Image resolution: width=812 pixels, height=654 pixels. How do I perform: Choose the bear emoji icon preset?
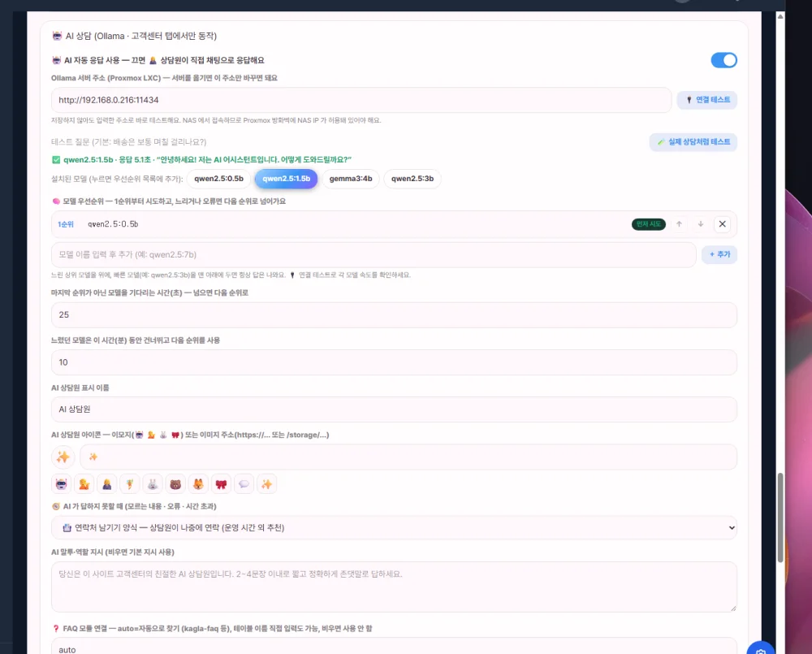click(175, 484)
